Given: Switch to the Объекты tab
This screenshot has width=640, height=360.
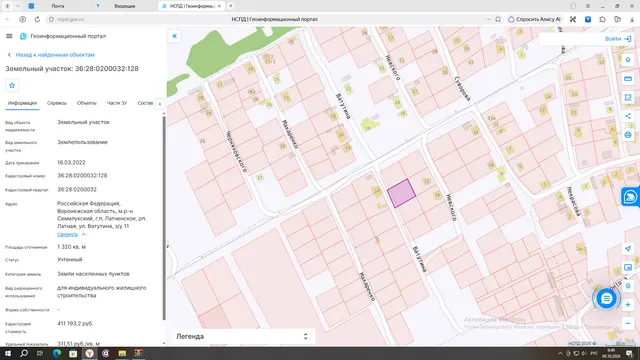Looking at the screenshot, I should click(x=87, y=103).
